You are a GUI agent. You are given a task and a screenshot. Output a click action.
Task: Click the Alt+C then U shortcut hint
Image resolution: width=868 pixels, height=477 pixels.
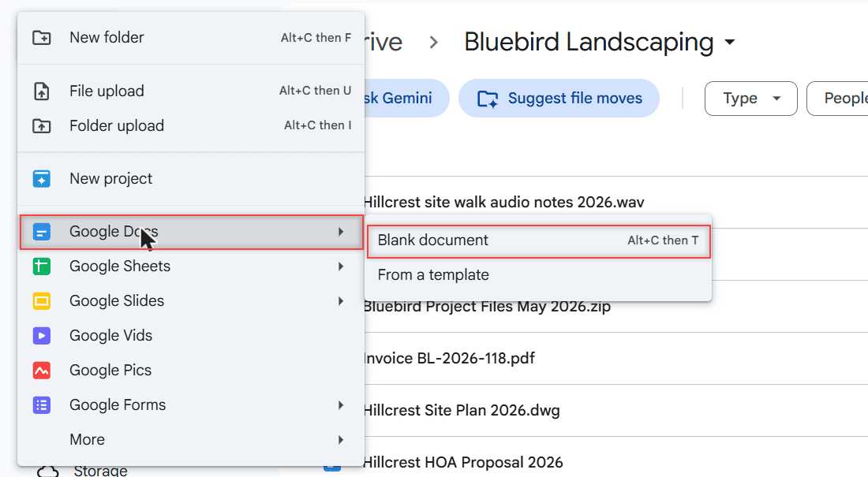pyautogui.click(x=316, y=91)
